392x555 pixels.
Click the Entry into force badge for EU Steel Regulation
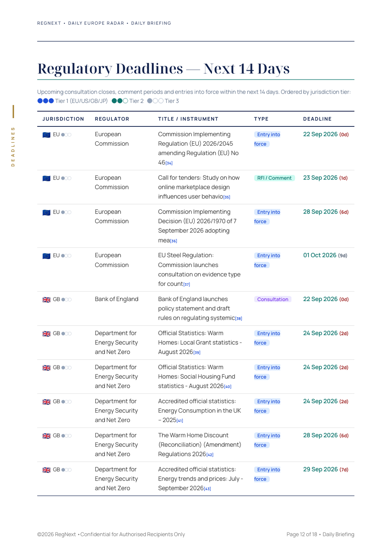coord(268,260)
